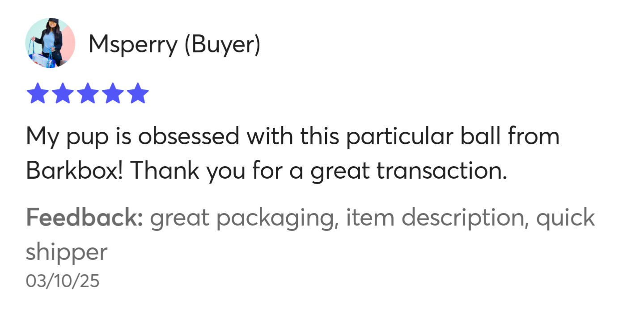Image resolution: width=644 pixels, height=310 pixels.
Task: Select the third purple rating star
Action: pos(87,93)
